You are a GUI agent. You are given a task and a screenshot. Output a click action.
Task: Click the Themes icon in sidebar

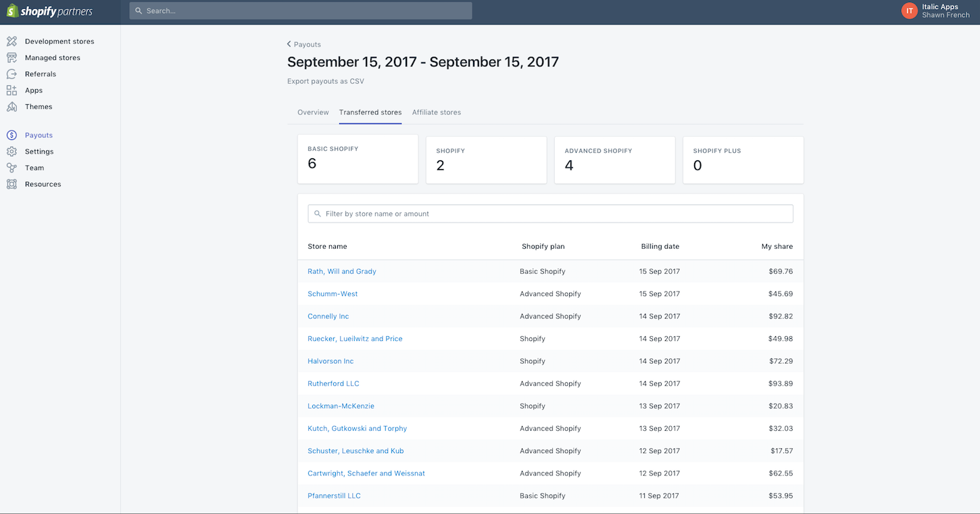[11, 107]
